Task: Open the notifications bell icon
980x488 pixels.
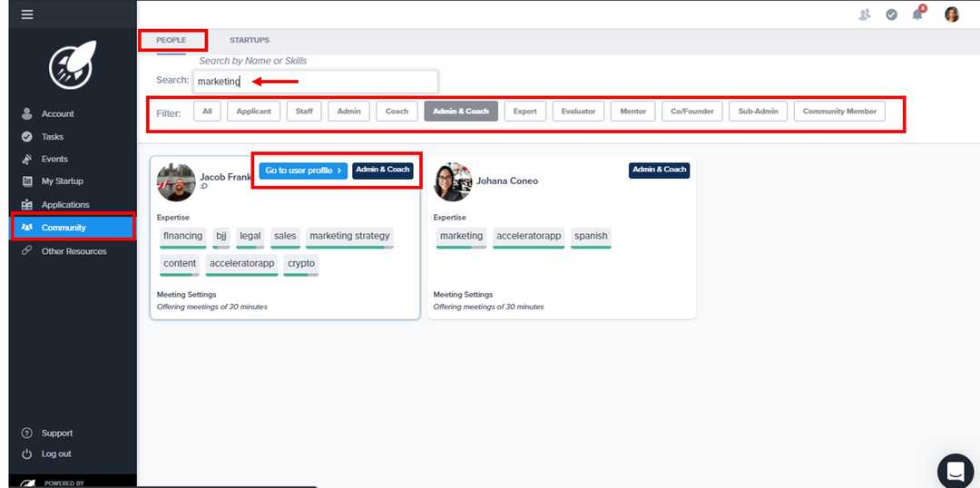Action: pyautogui.click(x=917, y=15)
